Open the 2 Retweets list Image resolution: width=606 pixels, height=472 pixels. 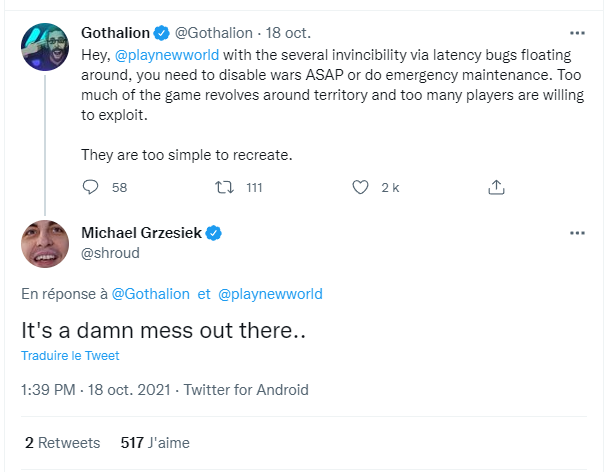62,442
